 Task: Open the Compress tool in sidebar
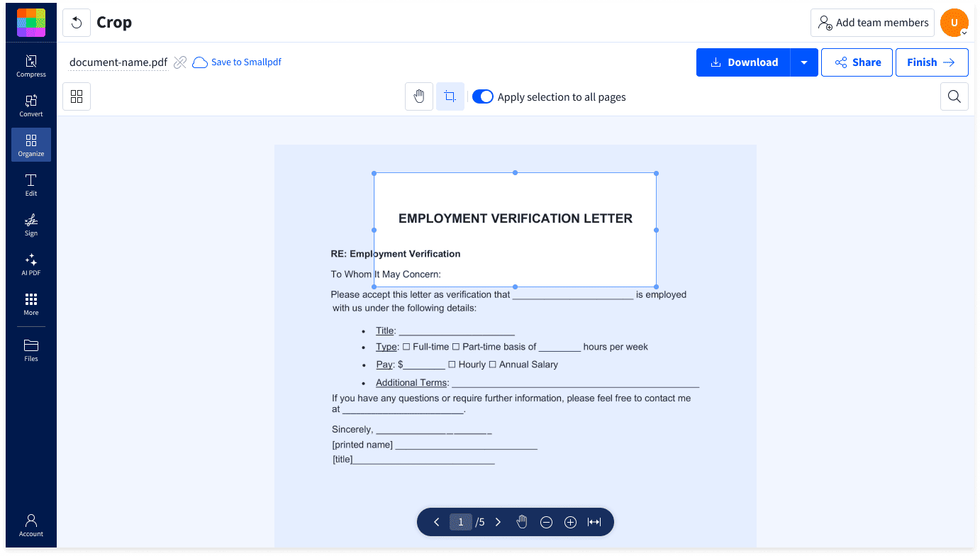[31, 66]
